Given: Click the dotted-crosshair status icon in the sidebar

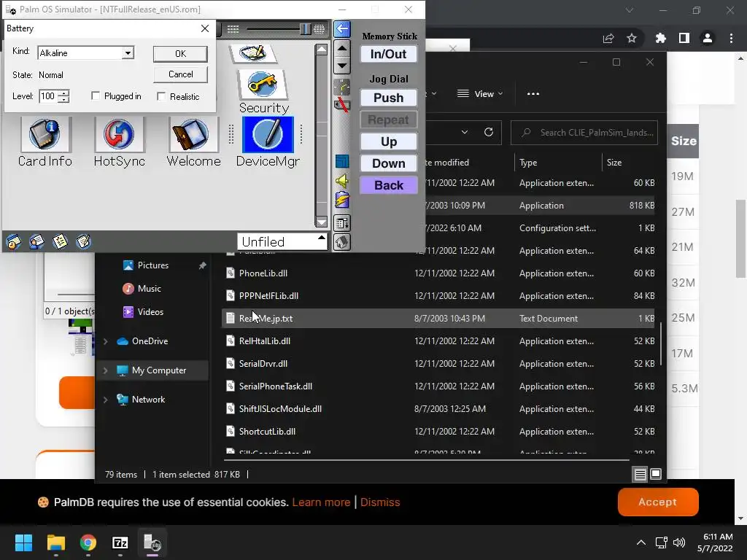Looking at the screenshot, I should pyautogui.click(x=341, y=87).
